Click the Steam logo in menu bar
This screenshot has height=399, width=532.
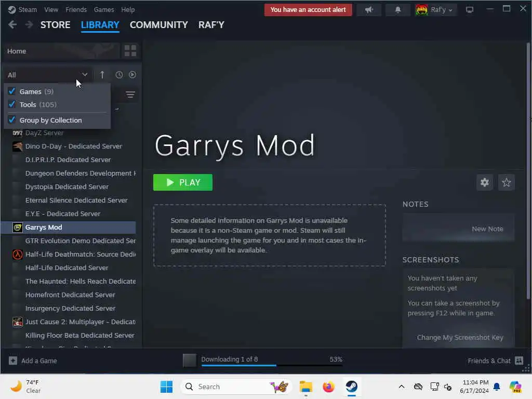click(12, 9)
